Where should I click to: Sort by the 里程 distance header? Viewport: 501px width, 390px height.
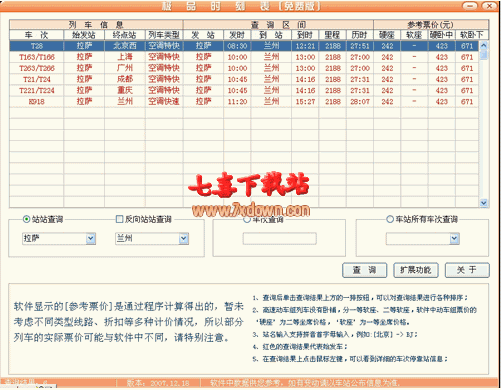[x=333, y=35]
